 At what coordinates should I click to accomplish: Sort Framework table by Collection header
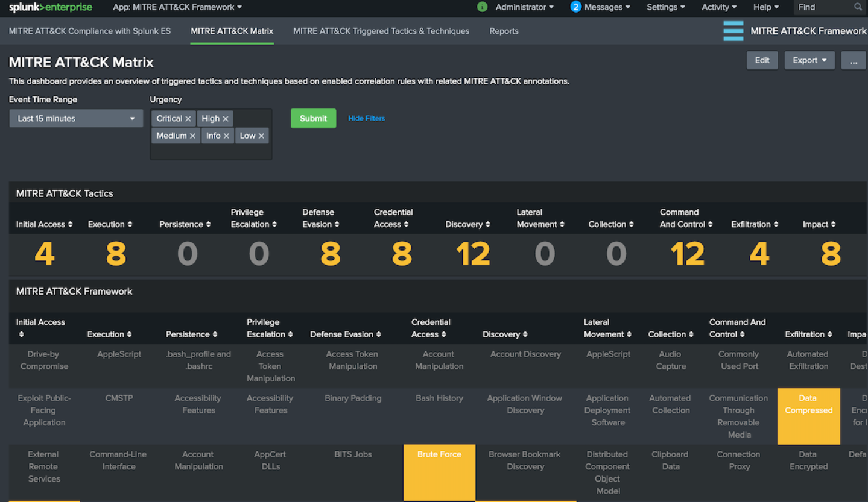pos(671,334)
